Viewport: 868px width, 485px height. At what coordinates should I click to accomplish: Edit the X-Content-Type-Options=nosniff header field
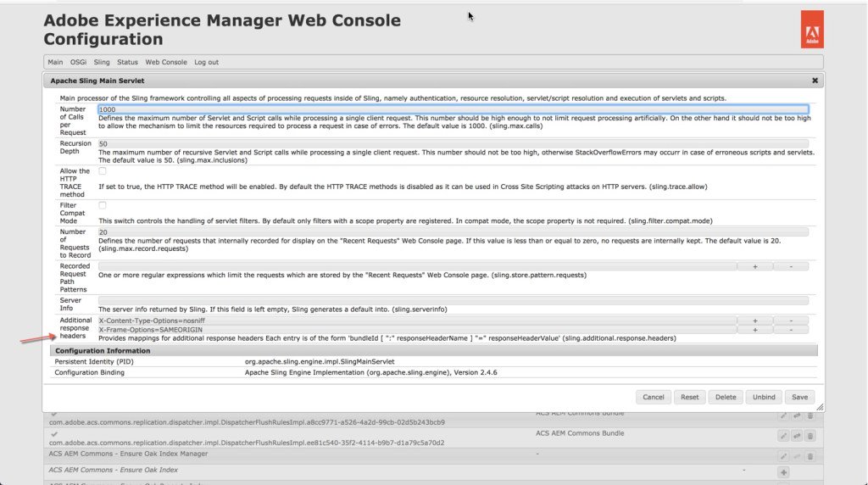coord(417,321)
